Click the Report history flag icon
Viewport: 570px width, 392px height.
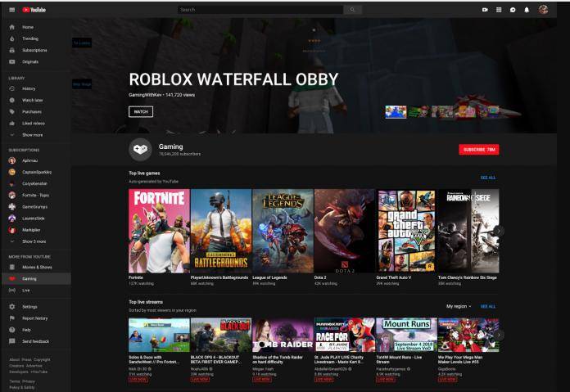point(12,318)
